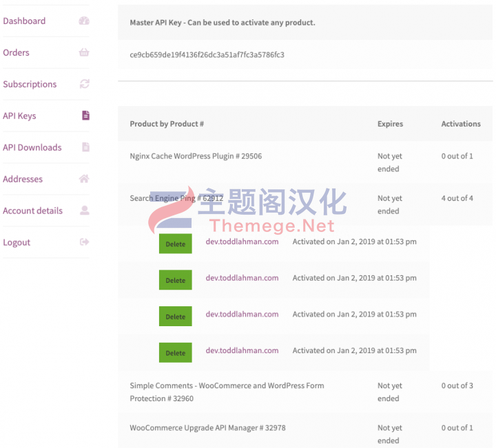Click the Logout exit arrow icon

tap(85, 242)
